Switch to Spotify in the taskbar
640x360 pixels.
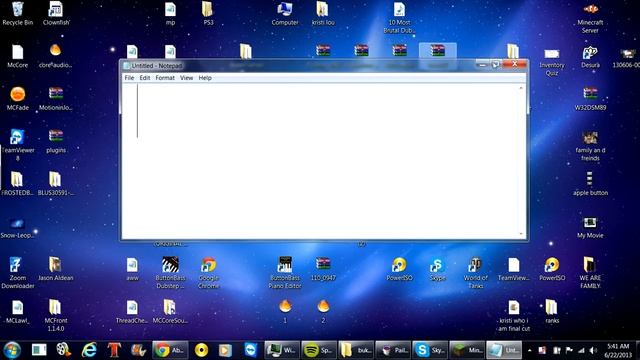(x=319, y=350)
